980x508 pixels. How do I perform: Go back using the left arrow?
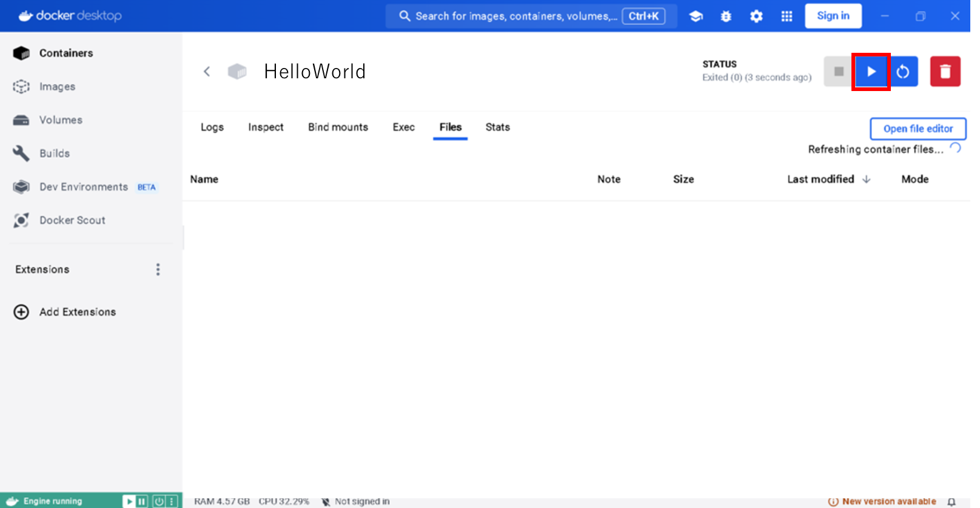(x=207, y=72)
